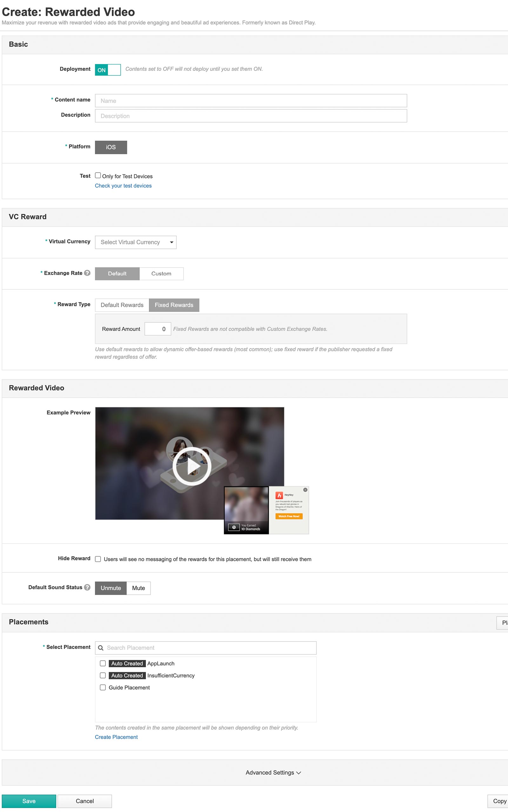Image resolution: width=508 pixels, height=812 pixels.
Task: Expand the Advanced Settings section
Action: coord(272,772)
